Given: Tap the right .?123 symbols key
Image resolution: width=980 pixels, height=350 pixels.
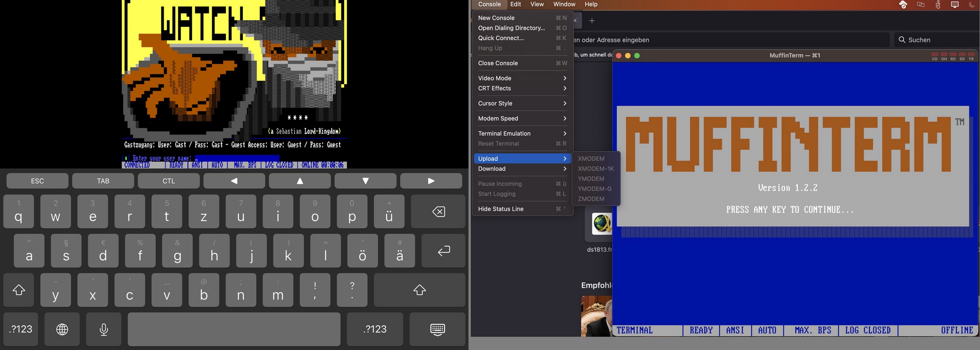Looking at the screenshot, I should (375, 329).
